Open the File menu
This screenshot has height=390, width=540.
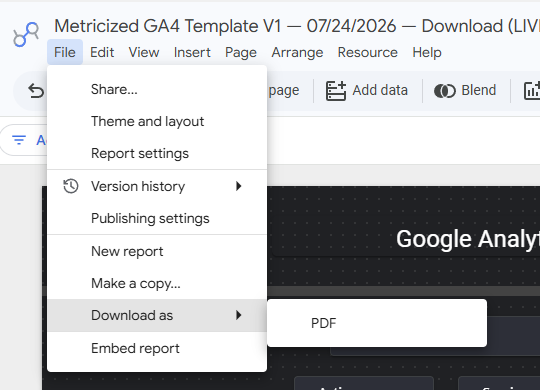(65, 52)
